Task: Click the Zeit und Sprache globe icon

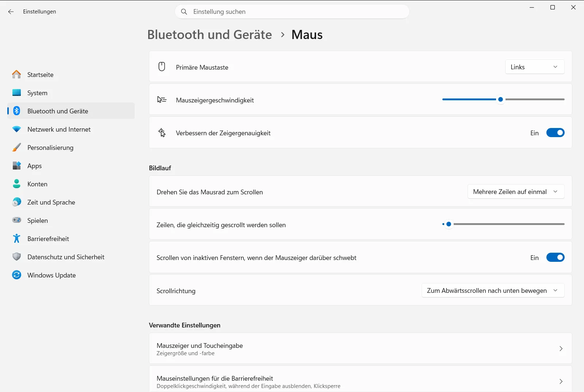Action: coord(16,202)
